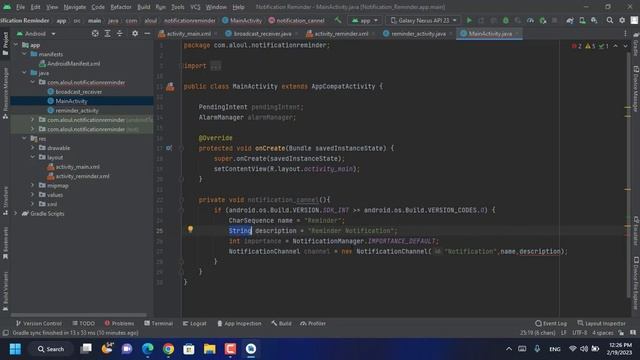This screenshot has height=360, width=640.
Task: Open the Event Log
Action: click(x=551, y=323)
